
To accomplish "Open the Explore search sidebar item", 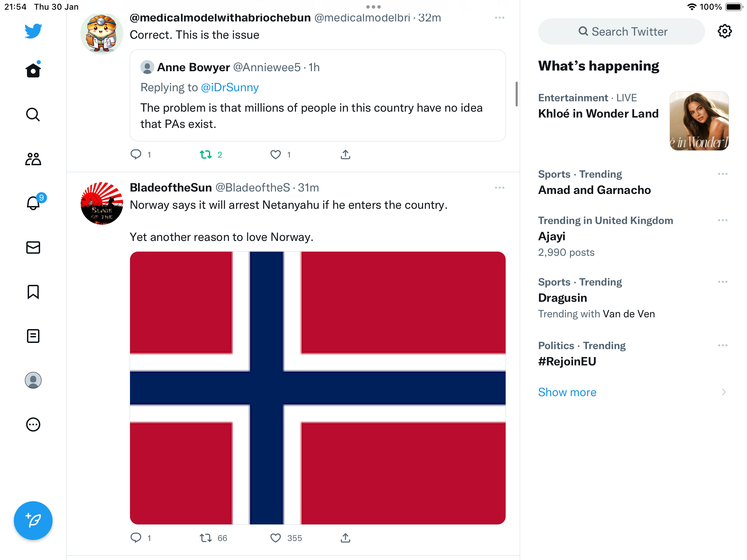I will tap(33, 115).
